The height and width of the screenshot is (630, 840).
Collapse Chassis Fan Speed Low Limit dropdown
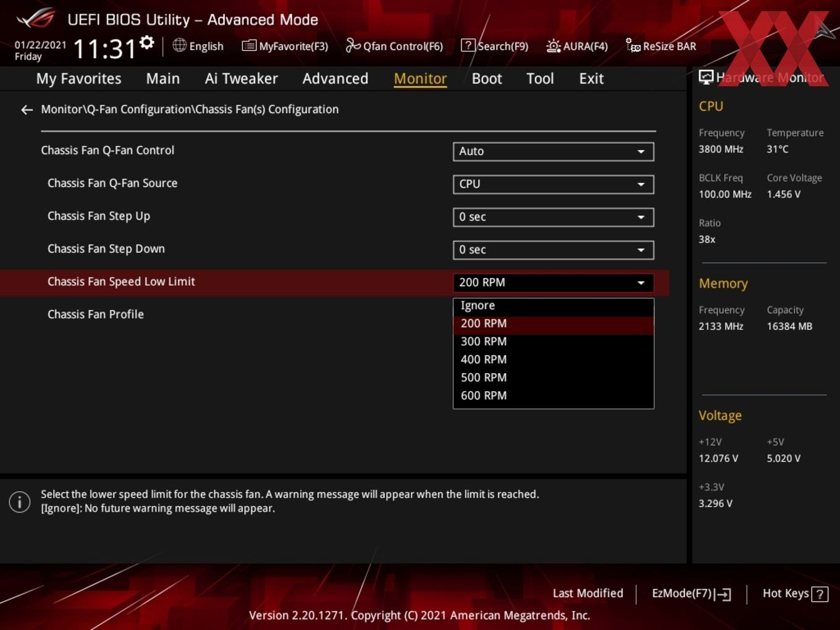(x=553, y=282)
